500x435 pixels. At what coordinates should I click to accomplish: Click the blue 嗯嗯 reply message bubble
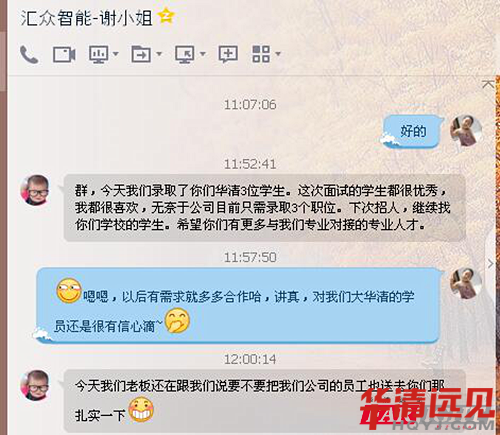[x=238, y=305]
